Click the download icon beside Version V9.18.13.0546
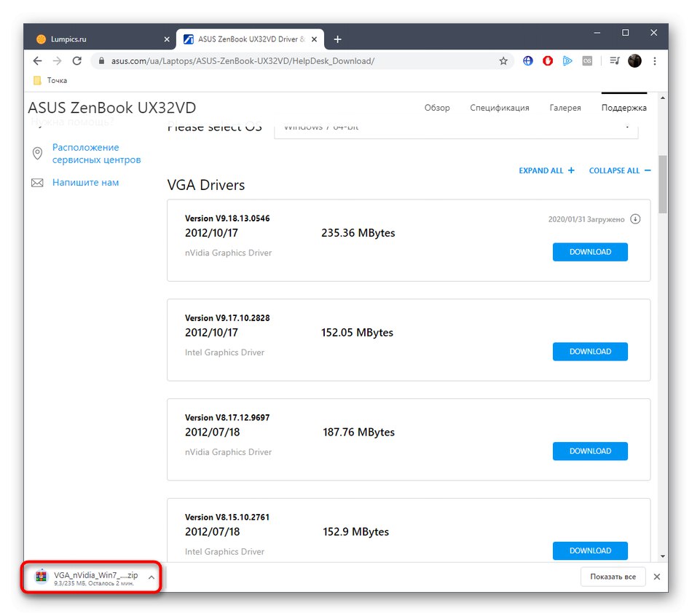 (635, 218)
